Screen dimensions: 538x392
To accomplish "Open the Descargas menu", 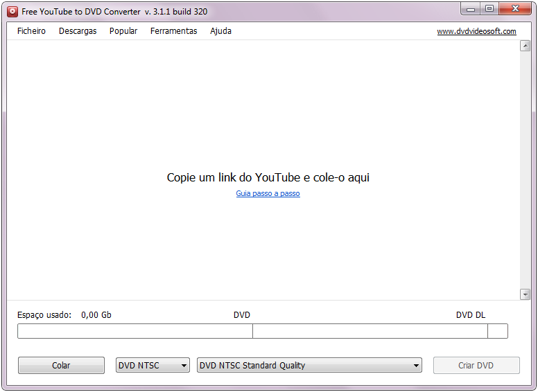I will (x=78, y=31).
